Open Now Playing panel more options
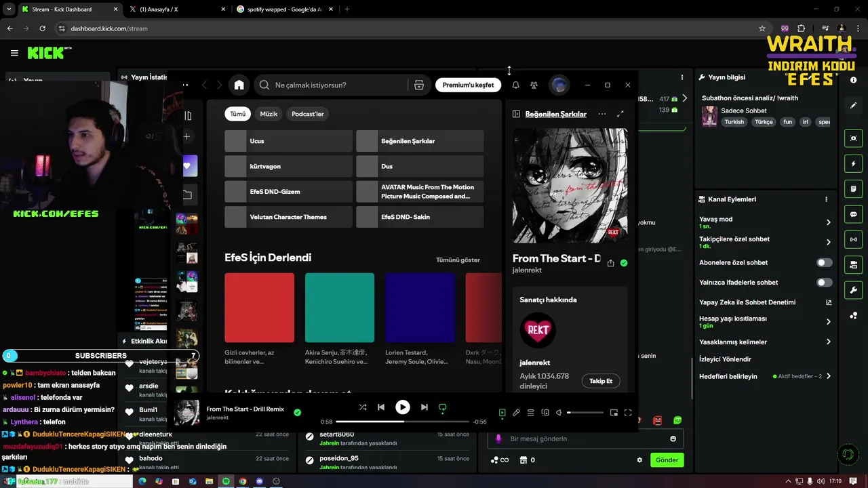The image size is (868, 488). (x=601, y=114)
